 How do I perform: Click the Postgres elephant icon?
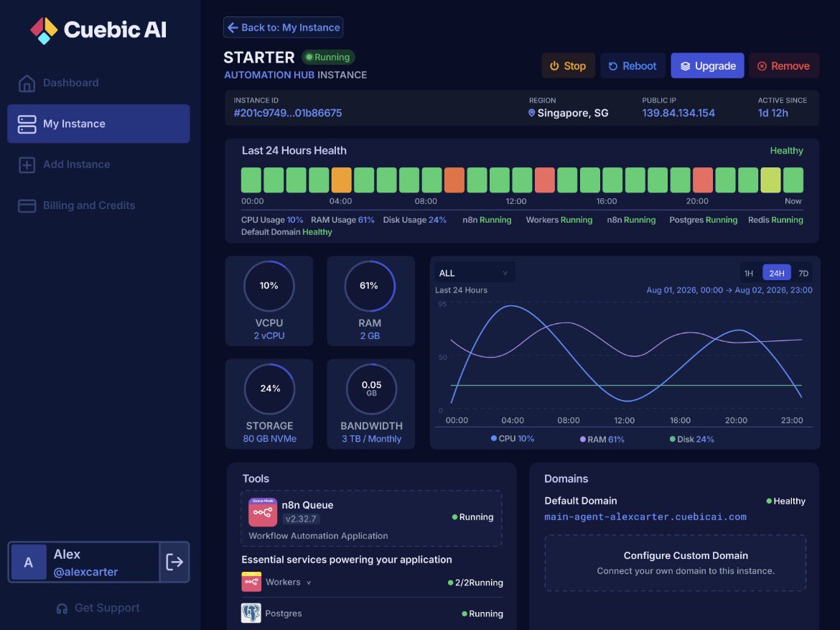pyautogui.click(x=251, y=613)
